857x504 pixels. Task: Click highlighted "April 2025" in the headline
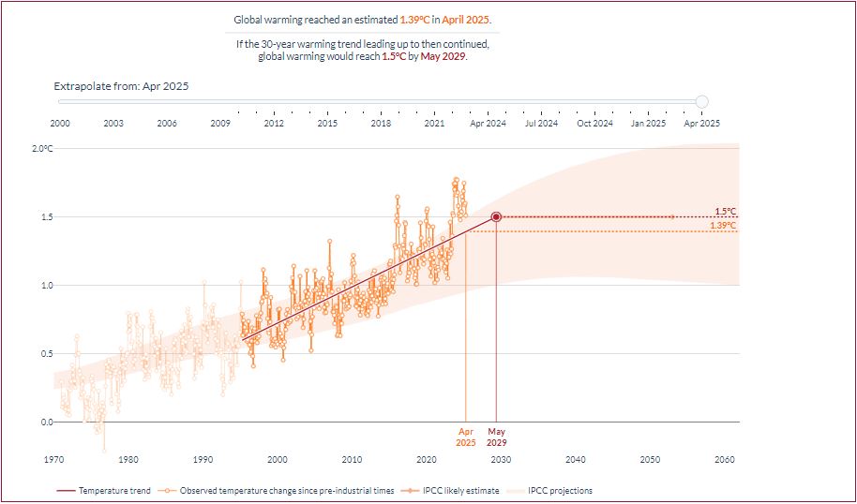coord(466,19)
